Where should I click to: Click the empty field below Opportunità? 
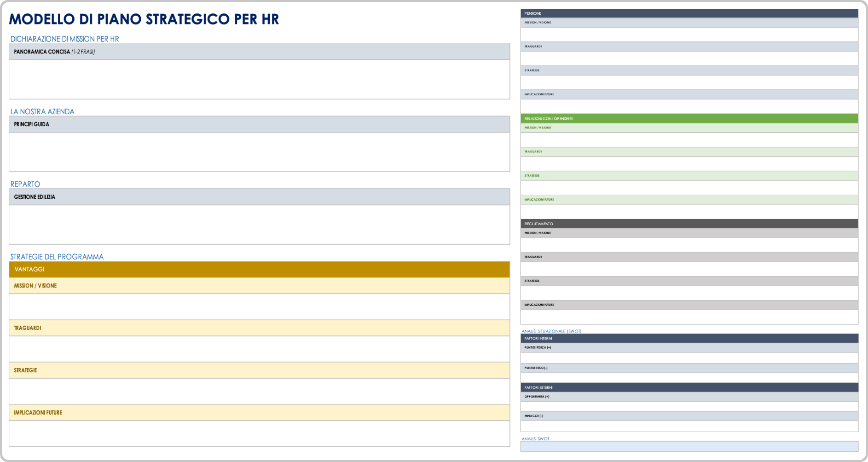tap(689, 406)
